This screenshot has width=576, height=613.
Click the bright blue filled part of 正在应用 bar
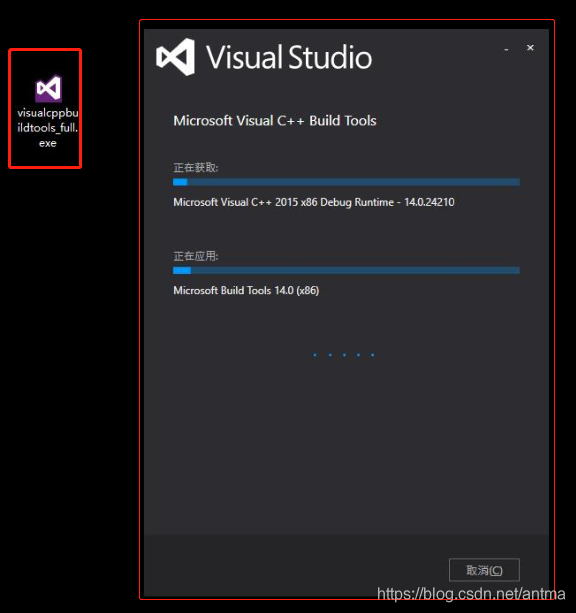coord(182,270)
